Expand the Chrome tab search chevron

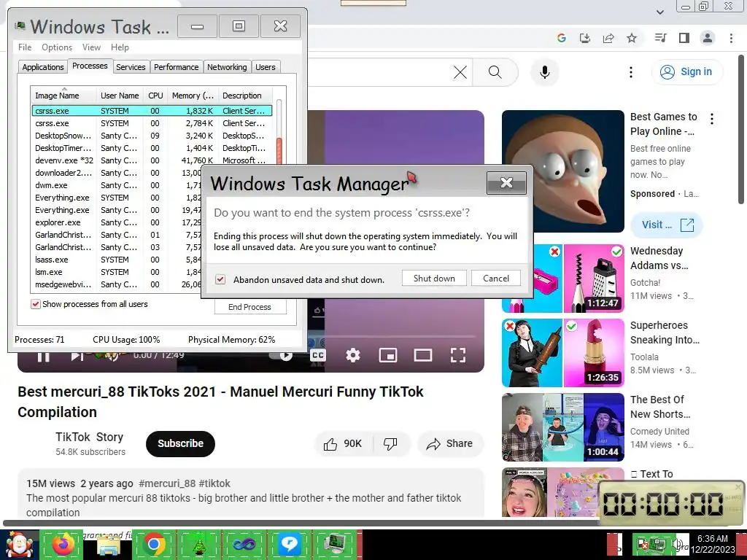(659, 12)
